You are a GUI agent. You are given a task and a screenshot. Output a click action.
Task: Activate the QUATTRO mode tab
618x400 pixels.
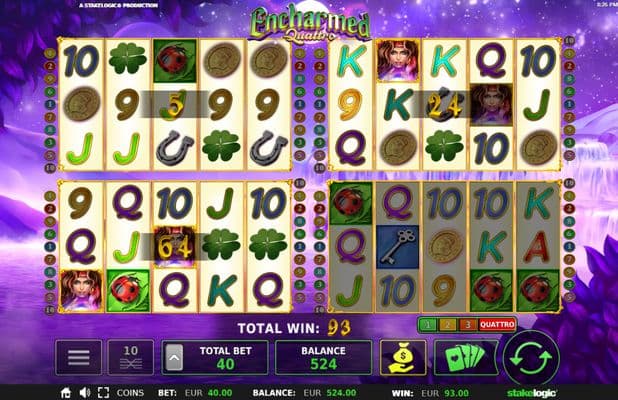(x=497, y=325)
